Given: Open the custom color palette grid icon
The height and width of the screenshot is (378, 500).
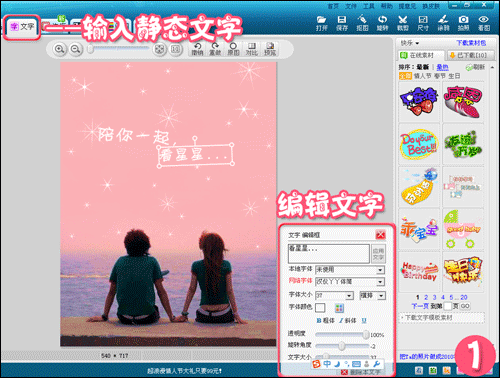Looking at the screenshot, I should tap(339, 308).
